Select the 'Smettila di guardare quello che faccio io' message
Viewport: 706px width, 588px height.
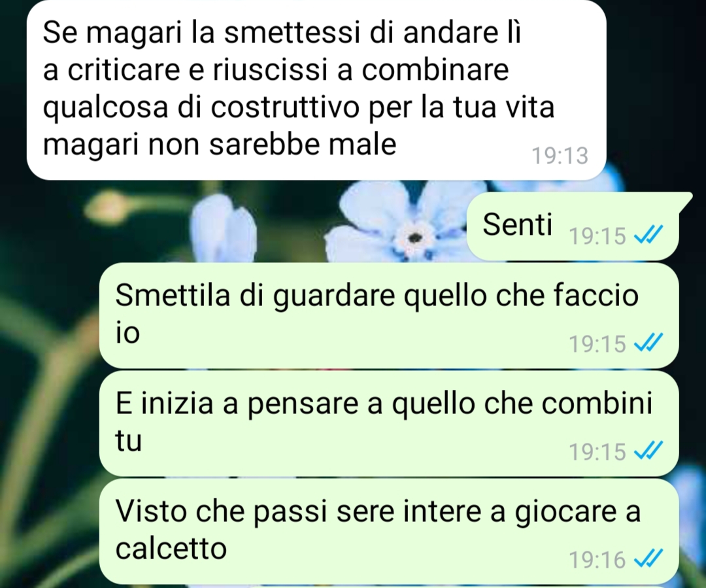pyautogui.click(x=388, y=316)
